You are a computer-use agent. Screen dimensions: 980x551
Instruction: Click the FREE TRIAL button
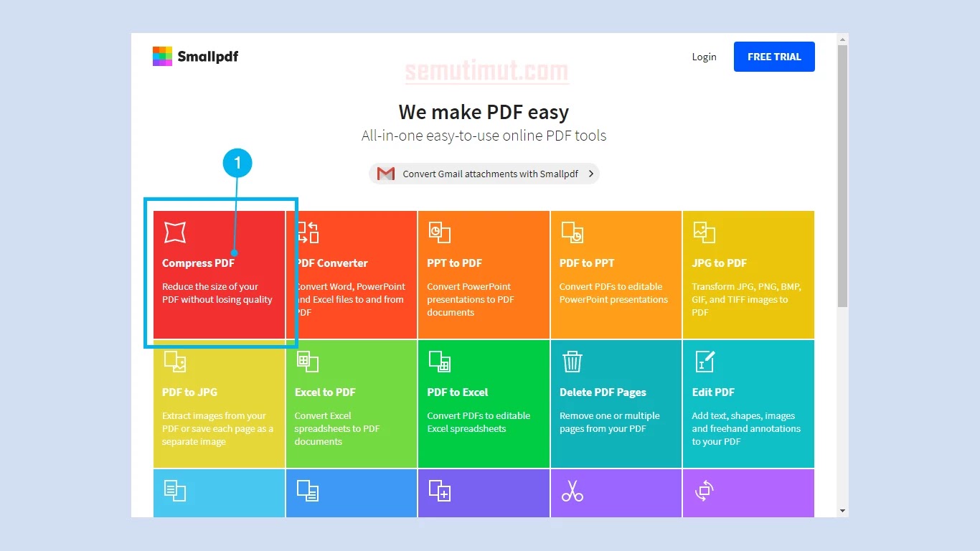coord(774,57)
